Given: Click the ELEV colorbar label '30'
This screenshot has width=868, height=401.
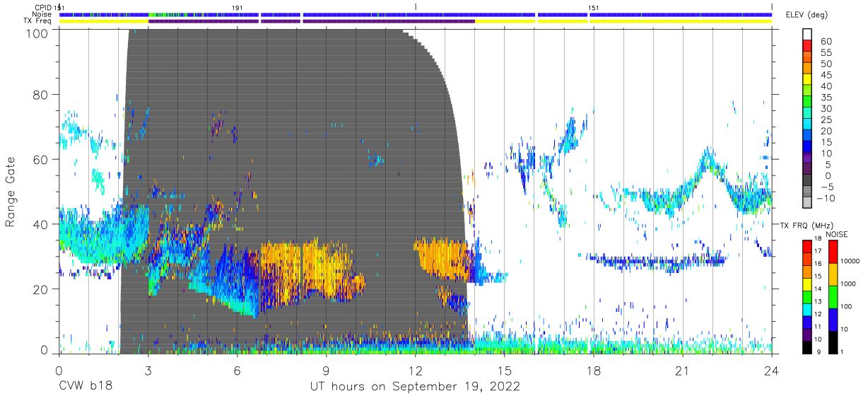Looking at the screenshot, I should click(826, 109).
